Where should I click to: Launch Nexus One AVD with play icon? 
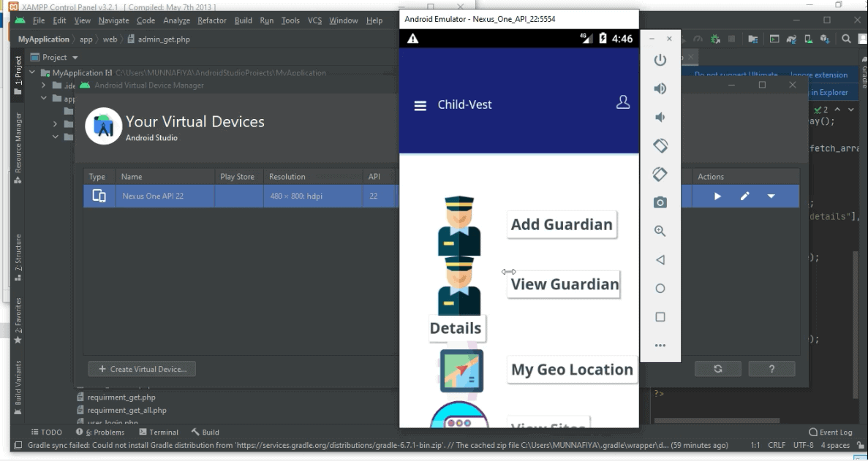tap(717, 197)
